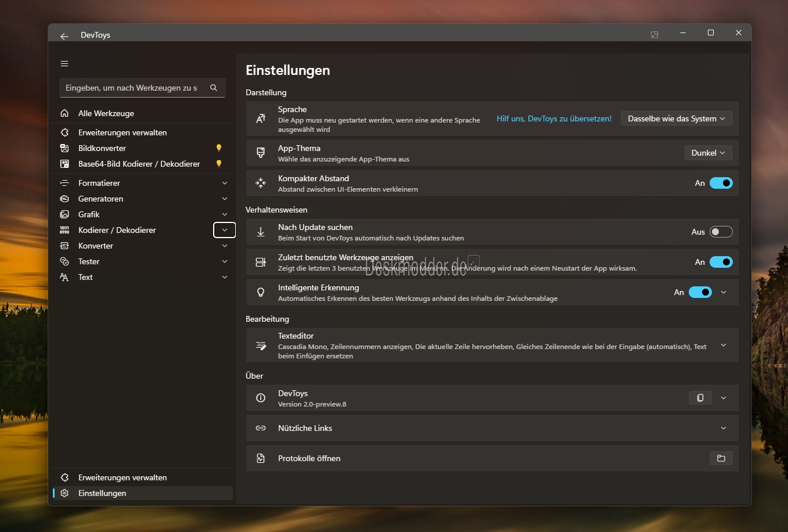
Task: Enable the Nach Update suchen toggle
Action: (x=721, y=232)
